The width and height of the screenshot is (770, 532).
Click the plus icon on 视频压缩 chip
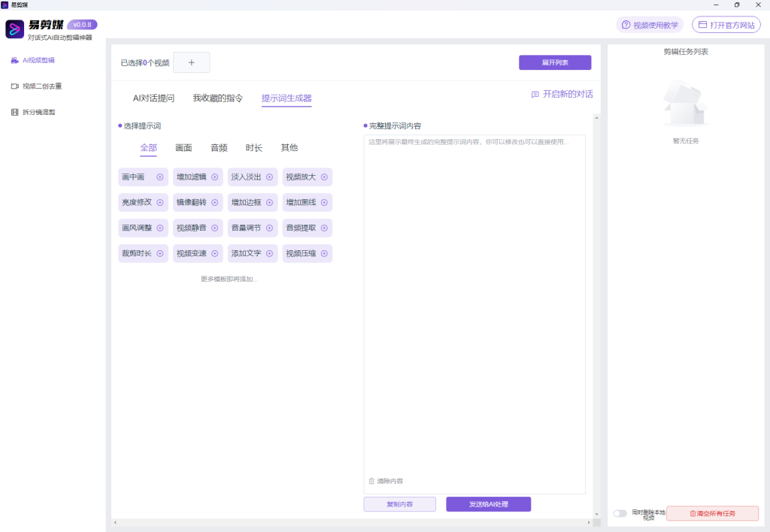(324, 254)
